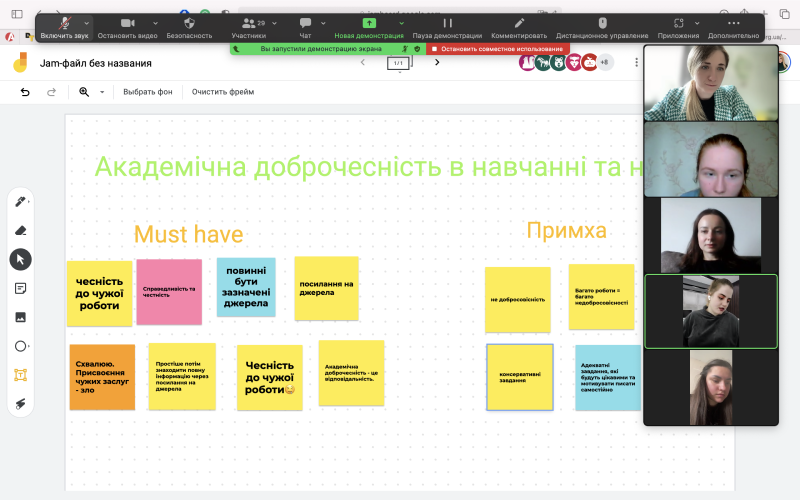Open audio options arrow next to microphone
Viewport: 800px width, 500px height.
(87, 23)
